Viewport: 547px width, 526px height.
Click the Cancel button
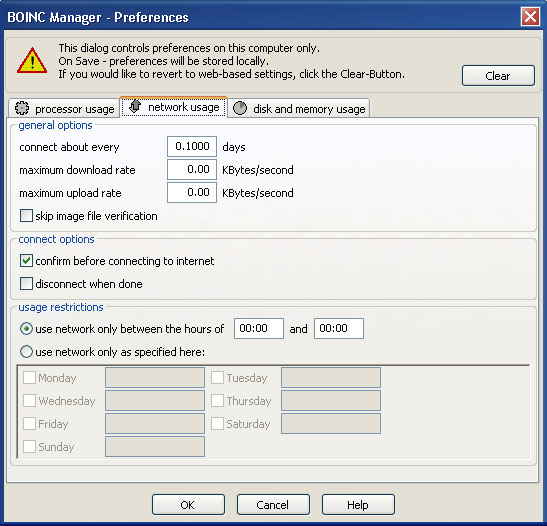coord(273,504)
